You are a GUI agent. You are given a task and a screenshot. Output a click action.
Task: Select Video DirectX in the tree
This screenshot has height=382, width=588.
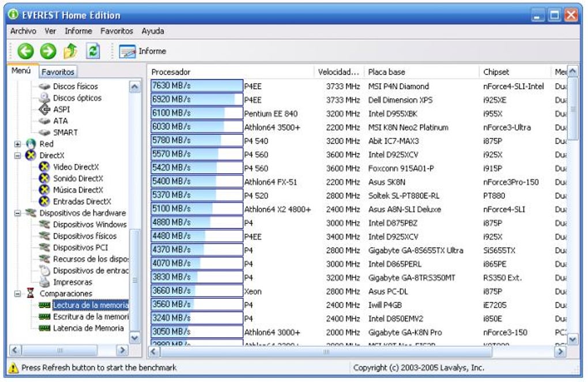(x=78, y=167)
